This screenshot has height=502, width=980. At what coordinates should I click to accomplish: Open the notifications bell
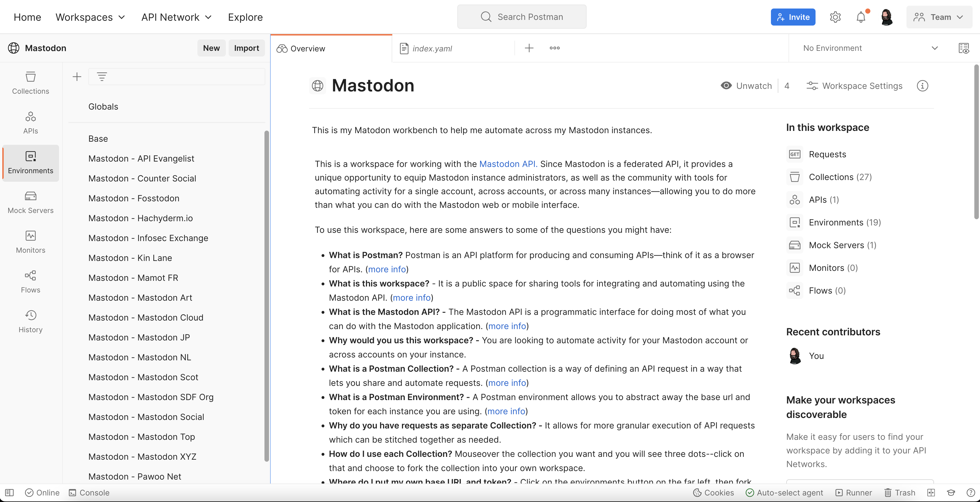click(x=861, y=17)
